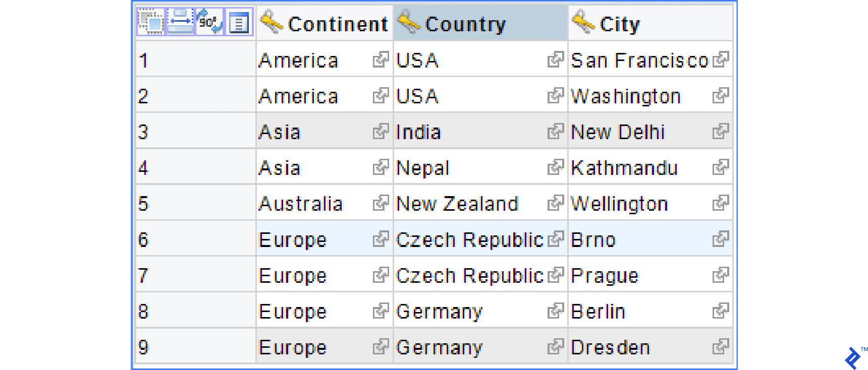Select row number 2
The width and height of the screenshot is (868, 370).
(x=195, y=95)
